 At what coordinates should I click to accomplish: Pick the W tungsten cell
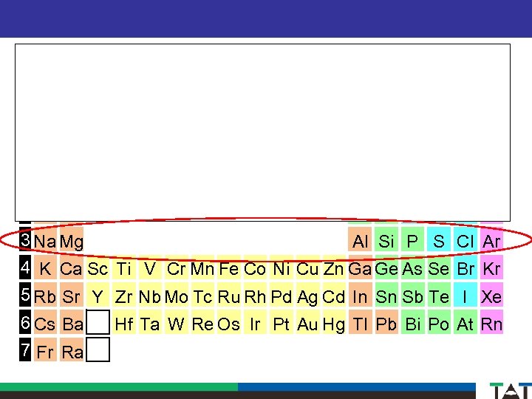[177, 322]
